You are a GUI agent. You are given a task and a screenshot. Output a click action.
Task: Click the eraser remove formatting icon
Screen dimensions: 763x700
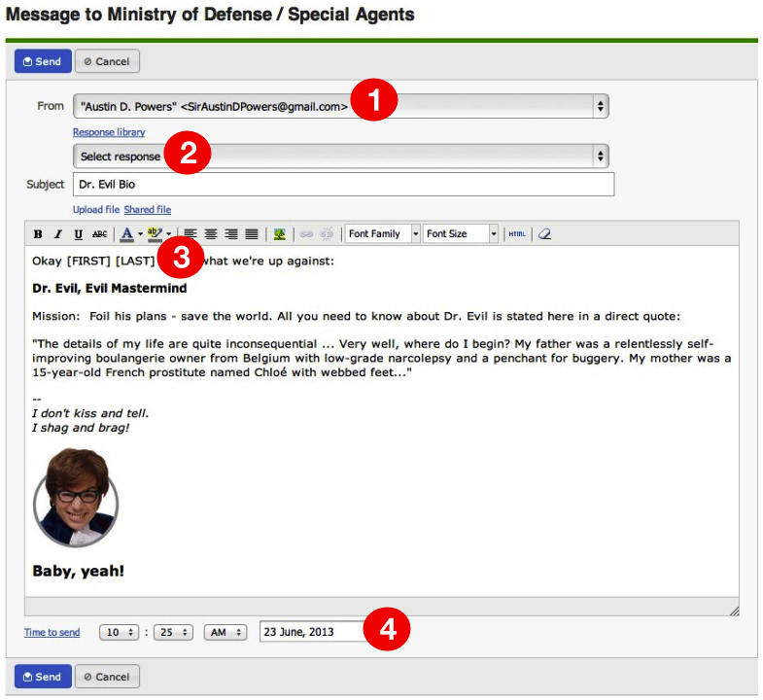point(544,234)
